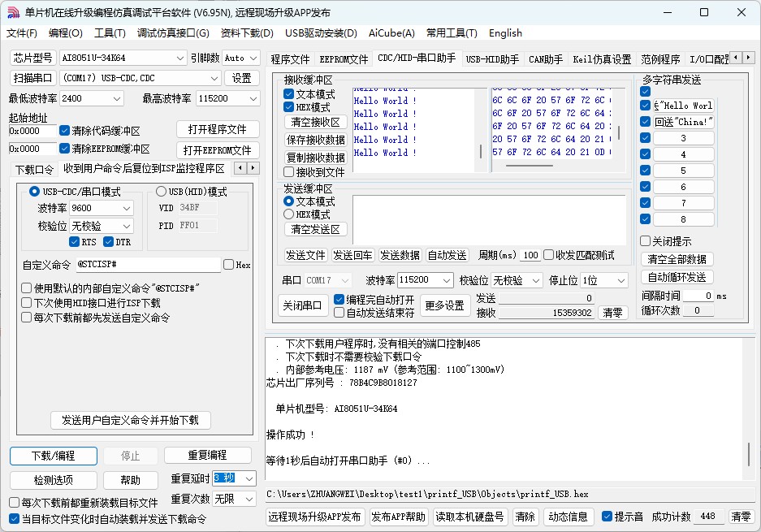Enable the 接收到文件 checkbox
The width and height of the screenshot is (761, 532).
pyautogui.click(x=289, y=172)
